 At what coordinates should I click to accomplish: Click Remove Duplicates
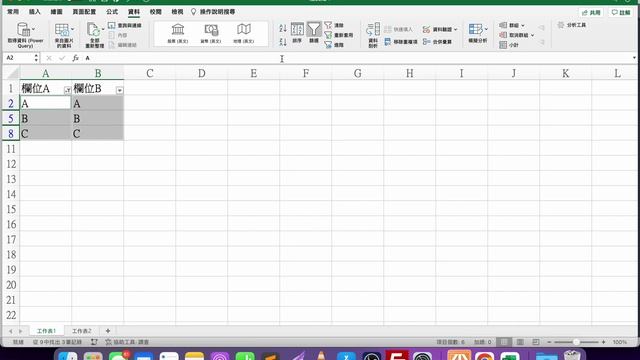[401, 42]
